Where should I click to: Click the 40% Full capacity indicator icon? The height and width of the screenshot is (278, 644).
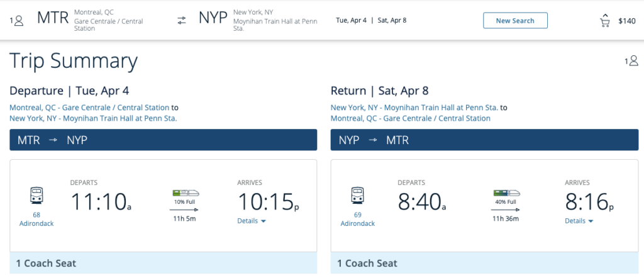pyautogui.click(x=505, y=194)
